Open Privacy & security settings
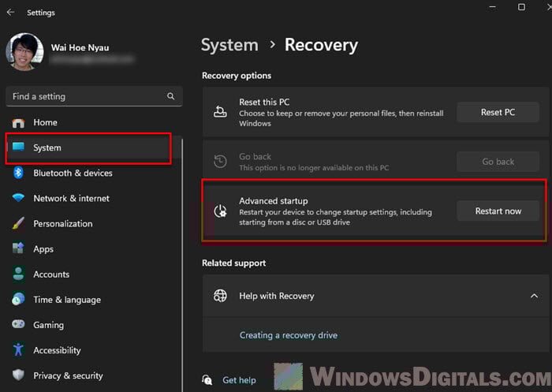This screenshot has width=552, height=392. (x=94, y=375)
